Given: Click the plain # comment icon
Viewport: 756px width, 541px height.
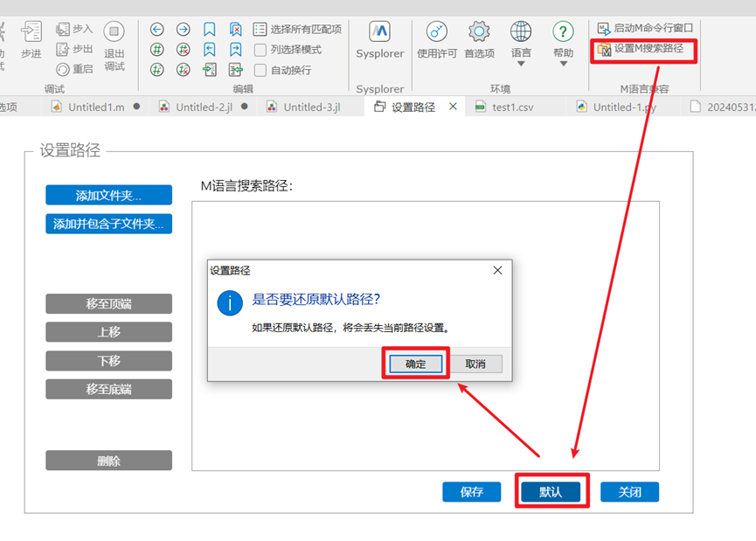Looking at the screenshot, I should pos(156,49).
